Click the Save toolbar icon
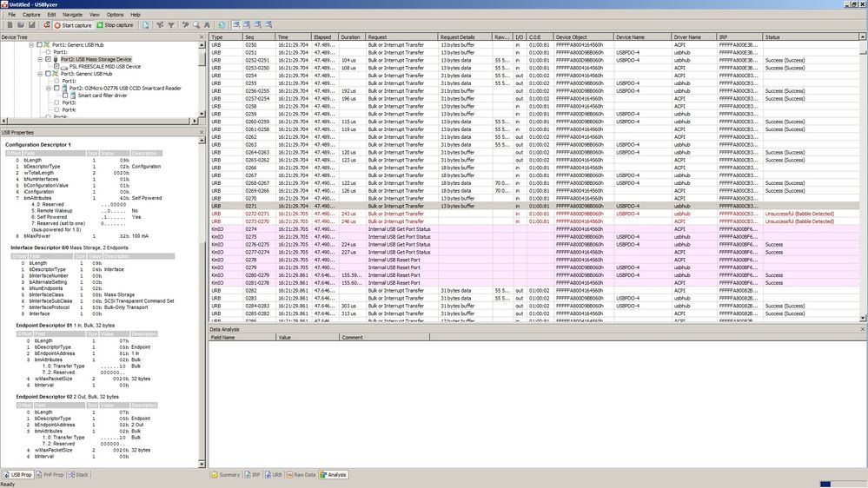This screenshot has width=868, height=488. pos(31,25)
